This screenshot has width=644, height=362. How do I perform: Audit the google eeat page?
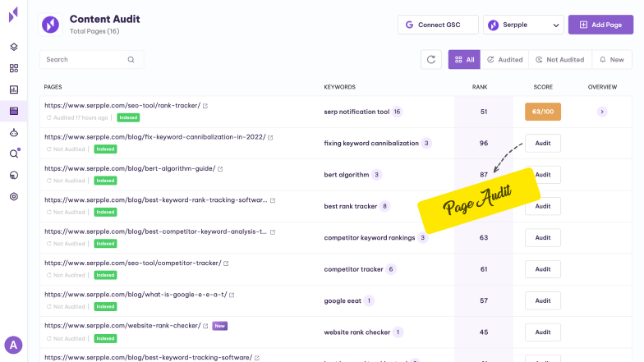542,300
